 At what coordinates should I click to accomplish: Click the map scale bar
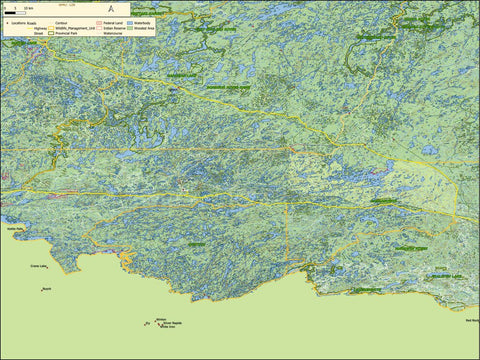(15, 13)
